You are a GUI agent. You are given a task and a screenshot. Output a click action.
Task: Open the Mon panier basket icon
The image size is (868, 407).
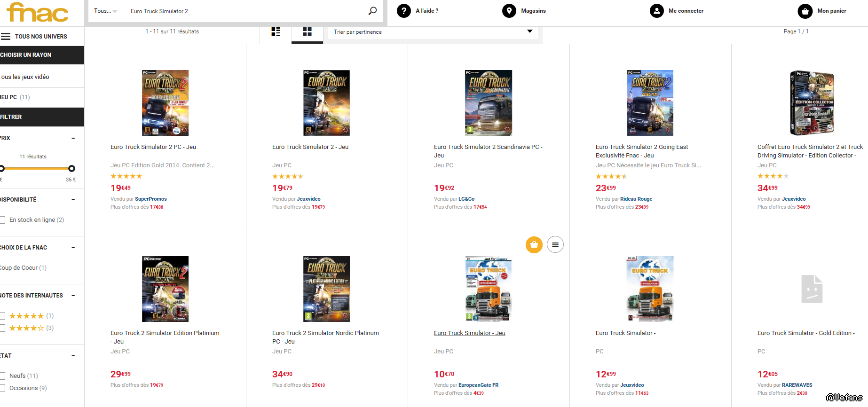(805, 11)
